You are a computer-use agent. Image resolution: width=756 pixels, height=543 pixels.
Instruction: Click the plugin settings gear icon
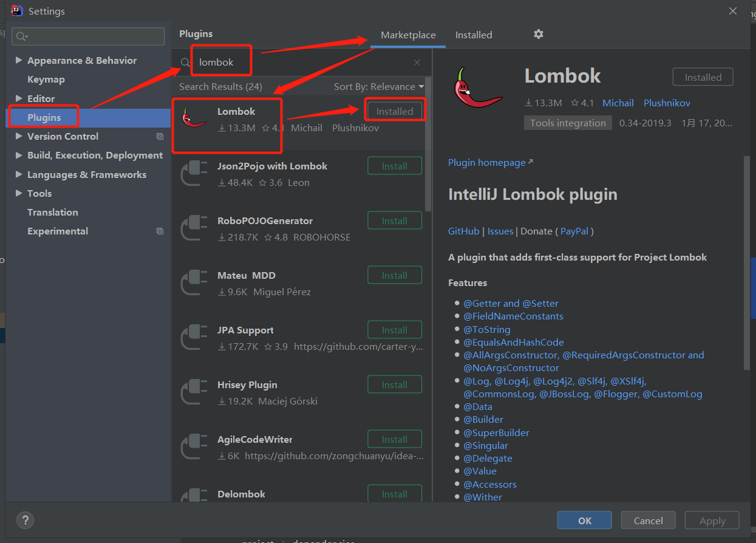coord(538,35)
